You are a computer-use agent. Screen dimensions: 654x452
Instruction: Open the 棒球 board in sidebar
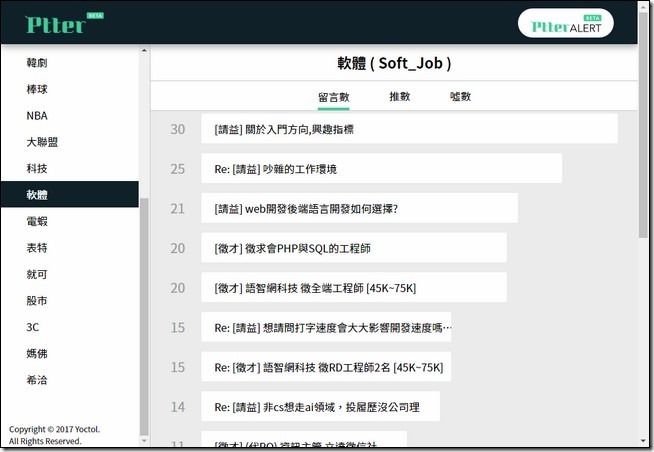(37, 89)
